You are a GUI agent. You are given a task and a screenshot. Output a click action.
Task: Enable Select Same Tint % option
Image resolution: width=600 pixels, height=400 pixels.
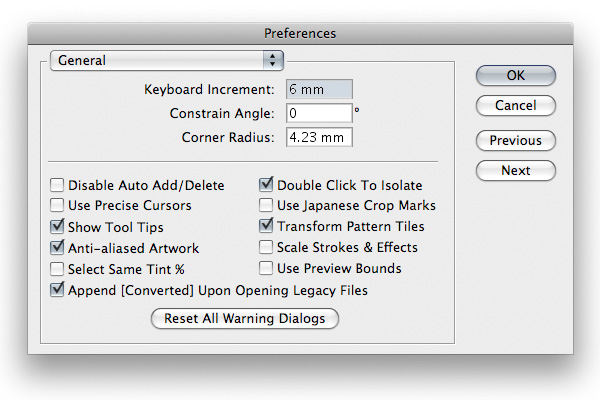point(57,269)
